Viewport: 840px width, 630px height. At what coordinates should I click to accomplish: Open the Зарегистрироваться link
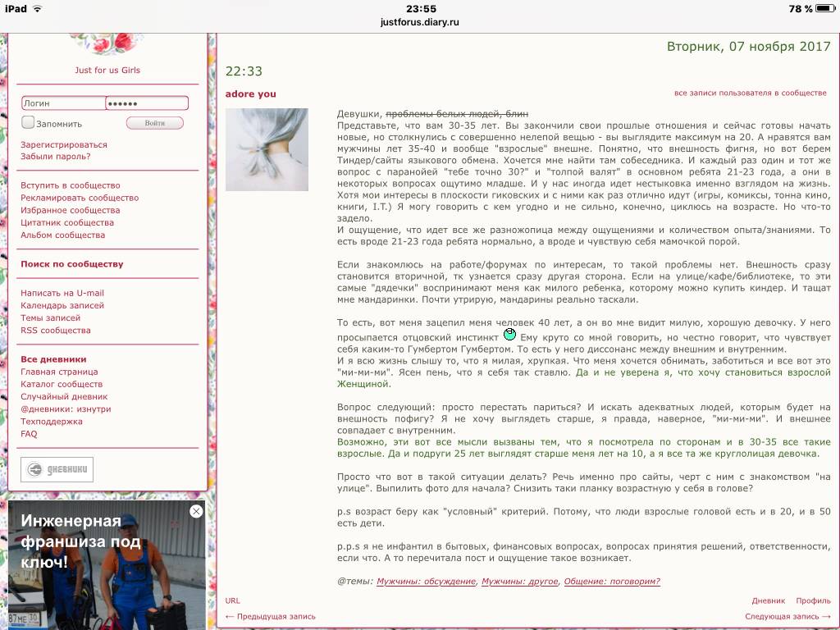point(64,144)
